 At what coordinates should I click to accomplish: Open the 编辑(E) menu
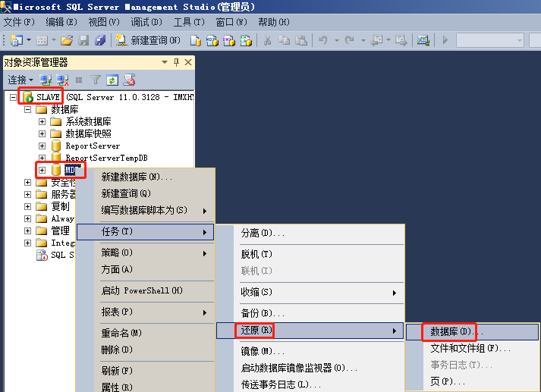61,22
